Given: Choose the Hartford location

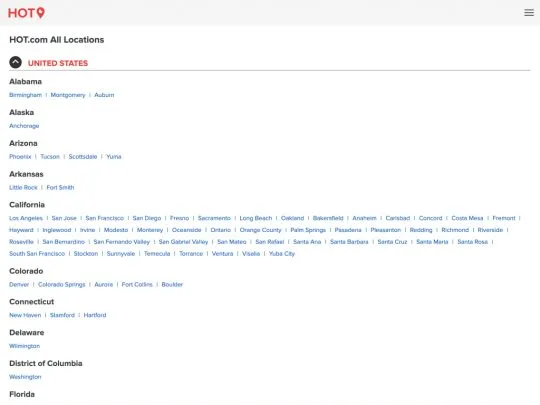Looking at the screenshot, I should pos(95,315).
